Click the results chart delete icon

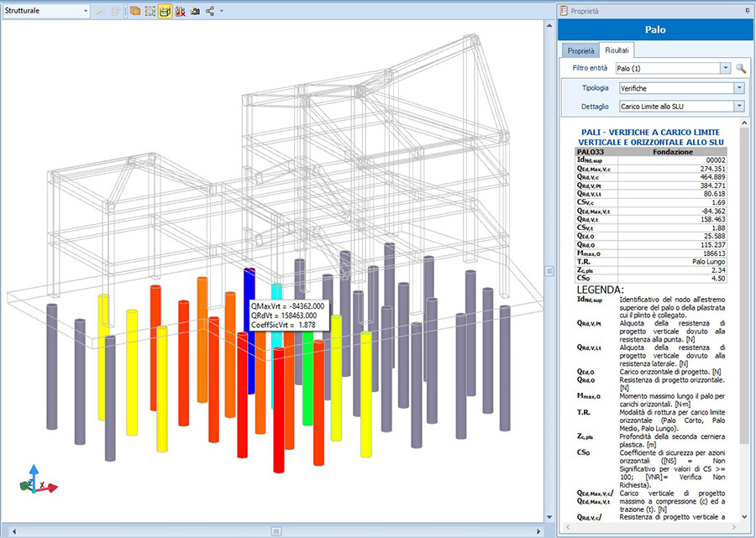click(181, 11)
